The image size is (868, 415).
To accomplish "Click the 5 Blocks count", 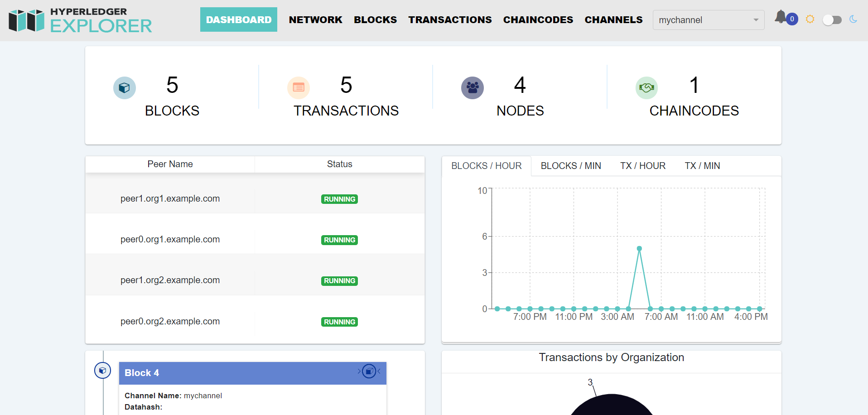I will (172, 85).
